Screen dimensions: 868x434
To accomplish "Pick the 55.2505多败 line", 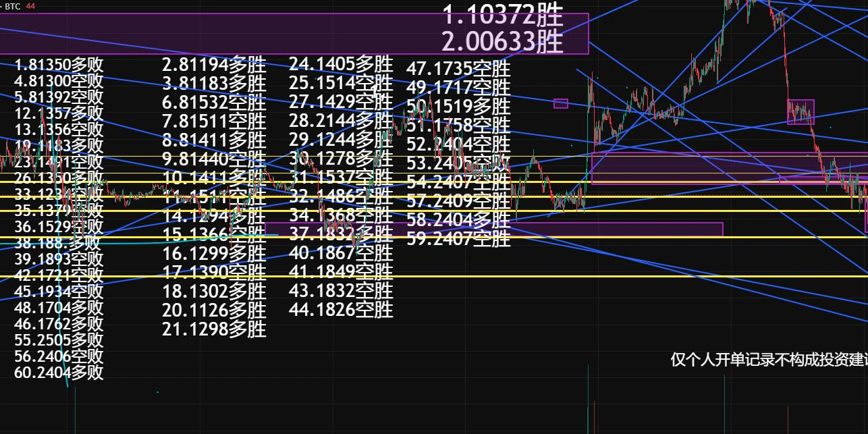I will click(59, 340).
